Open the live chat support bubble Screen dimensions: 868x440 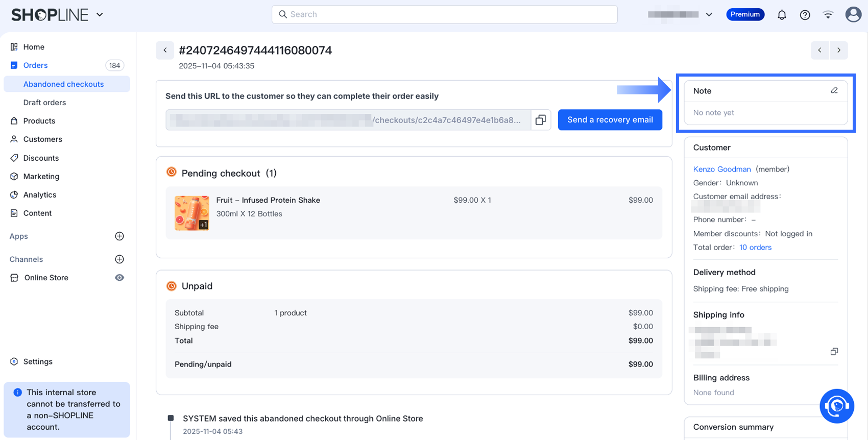click(x=836, y=406)
